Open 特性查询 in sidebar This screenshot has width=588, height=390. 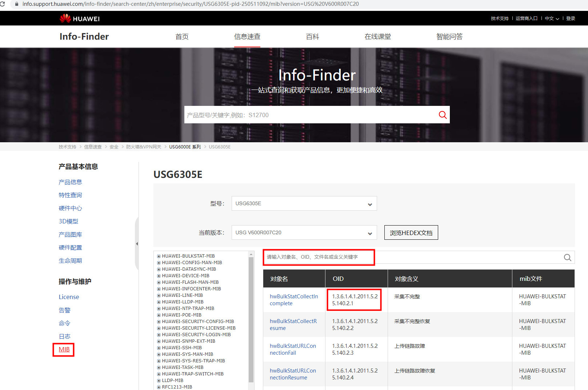(70, 195)
